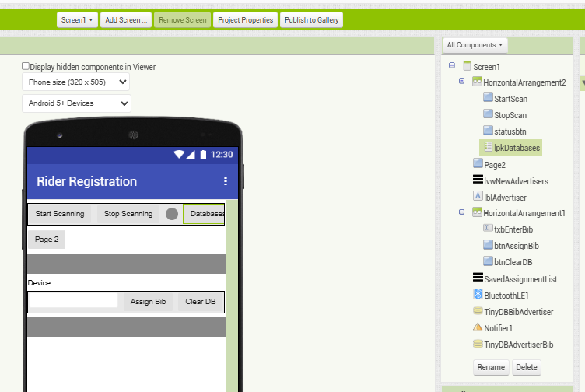
Task: Collapse the HorizontalArrangement1 tree node
Action: [461, 212]
